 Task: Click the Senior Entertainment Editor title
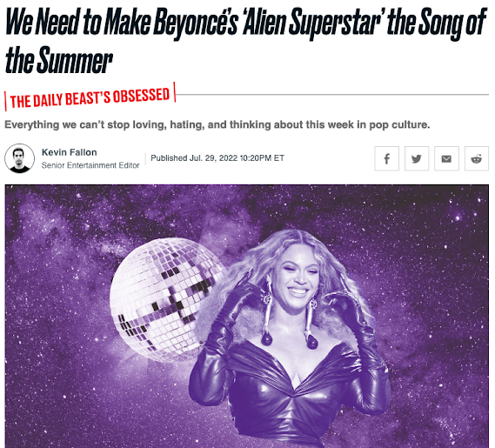[90, 165]
